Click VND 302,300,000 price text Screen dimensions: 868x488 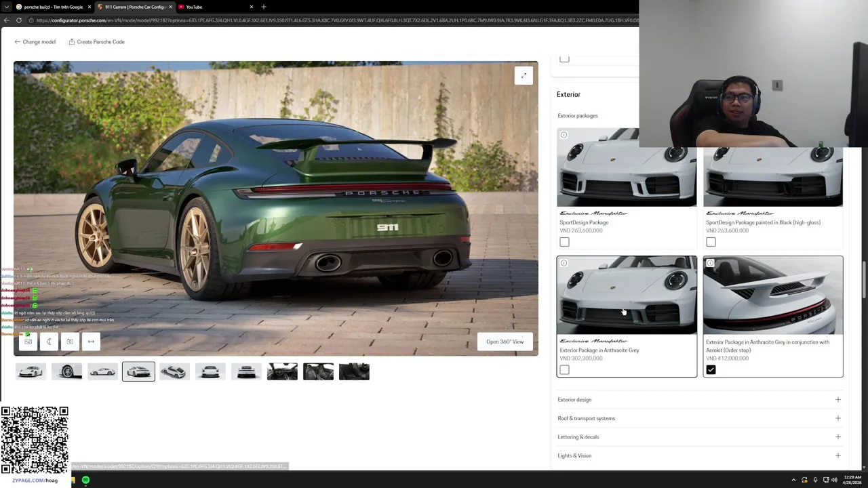[581, 359]
